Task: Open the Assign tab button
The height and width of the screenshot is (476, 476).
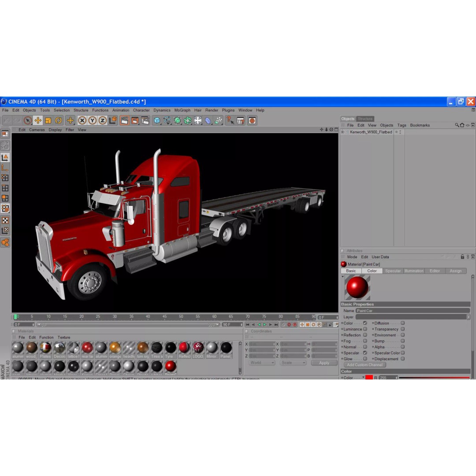Action: [455, 271]
